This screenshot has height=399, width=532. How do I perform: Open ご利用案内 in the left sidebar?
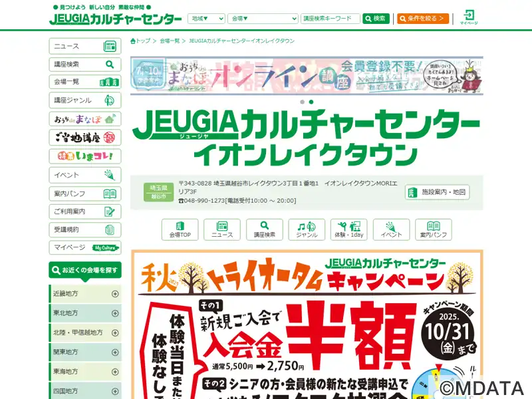(x=85, y=211)
